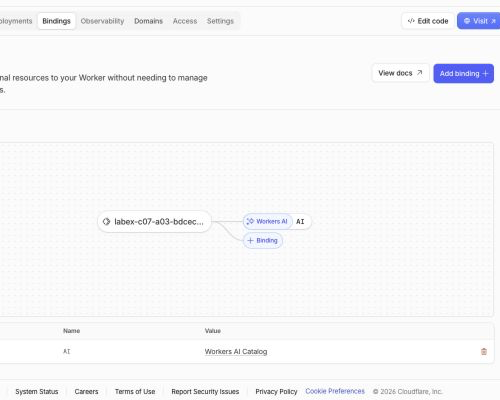Screen dimensions: 500x400
Task: Open System Status footer link
Action: tap(37, 391)
